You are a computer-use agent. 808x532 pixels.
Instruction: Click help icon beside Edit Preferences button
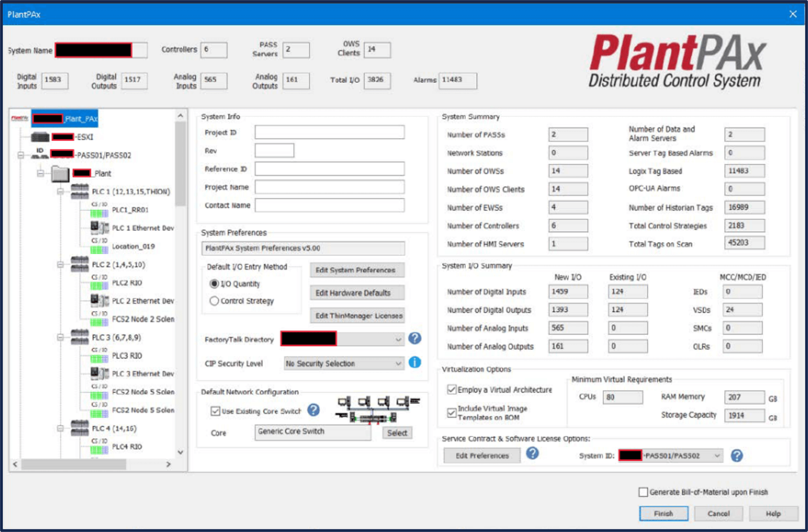pos(532,454)
